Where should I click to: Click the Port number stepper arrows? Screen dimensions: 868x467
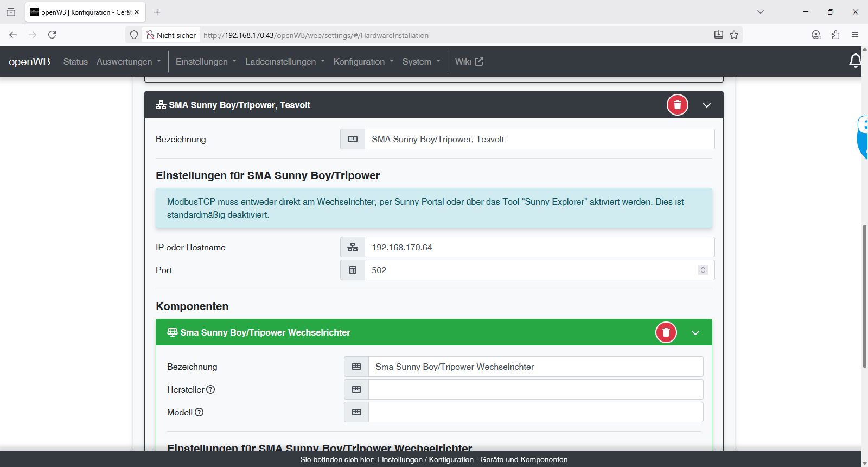pos(703,270)
